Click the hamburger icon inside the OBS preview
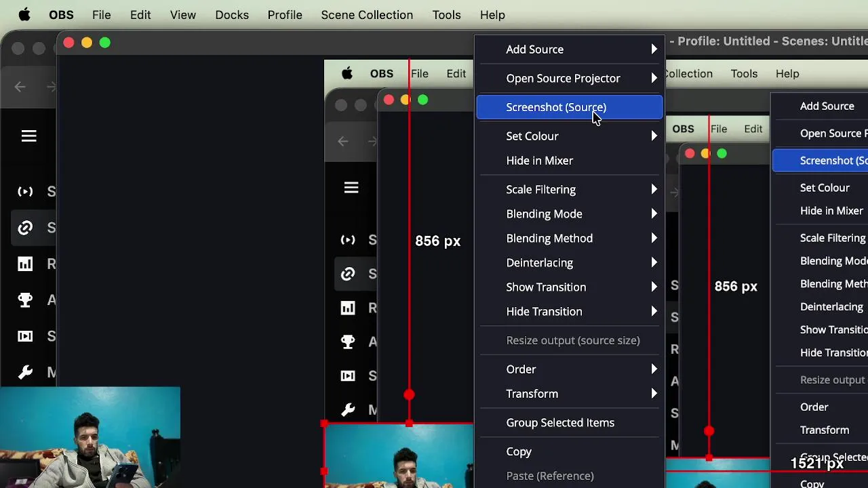 (351, 188)
